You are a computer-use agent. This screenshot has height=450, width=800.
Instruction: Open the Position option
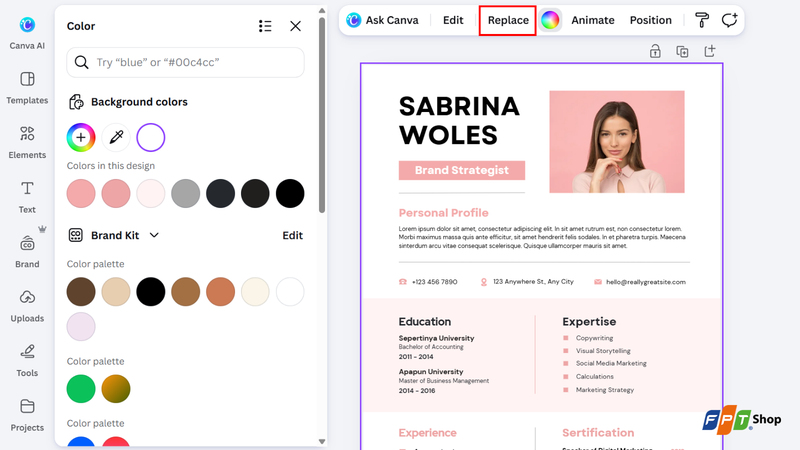pyautogui.click(x=651, y=20)
